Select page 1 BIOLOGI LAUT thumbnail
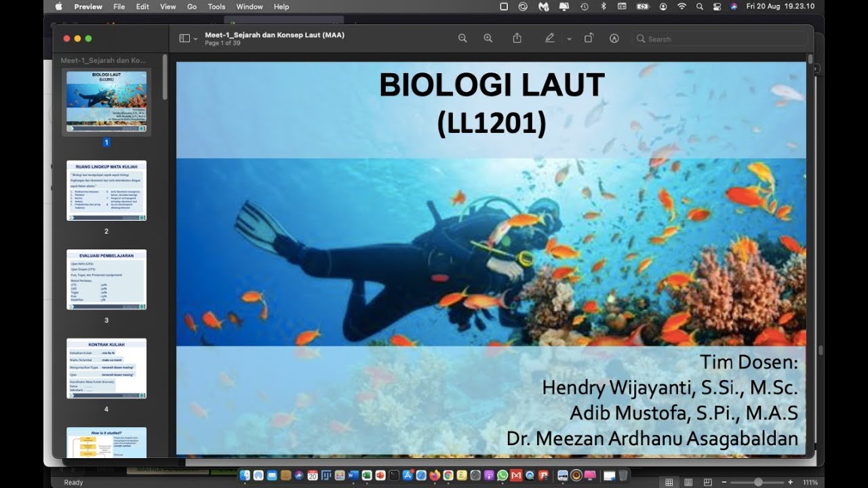The width and height of the screenshot is (868, 488). [x=106, y=102]
